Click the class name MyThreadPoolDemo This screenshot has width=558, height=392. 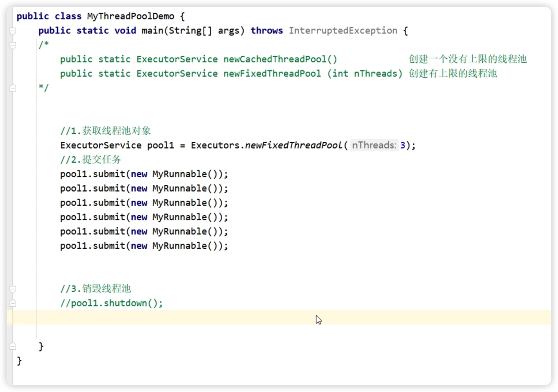(130, 16)
